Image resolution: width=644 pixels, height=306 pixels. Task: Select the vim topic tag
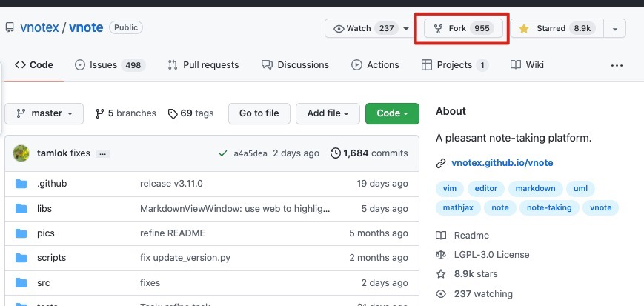pos(450,188)
